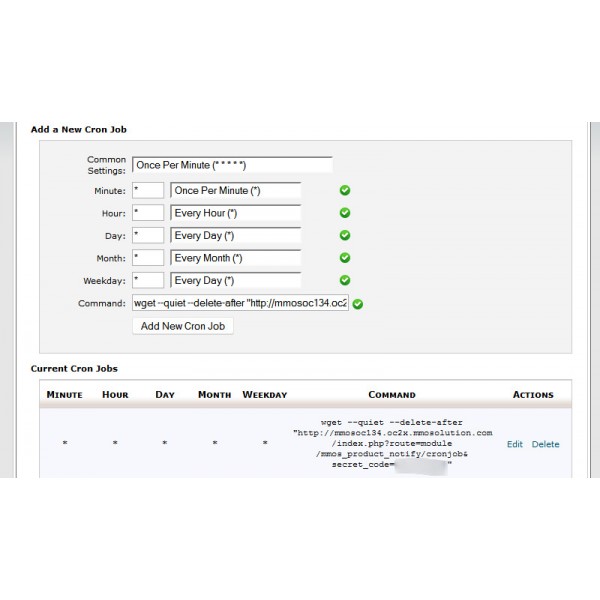Click the Current Cron Jobs heading

74,368
